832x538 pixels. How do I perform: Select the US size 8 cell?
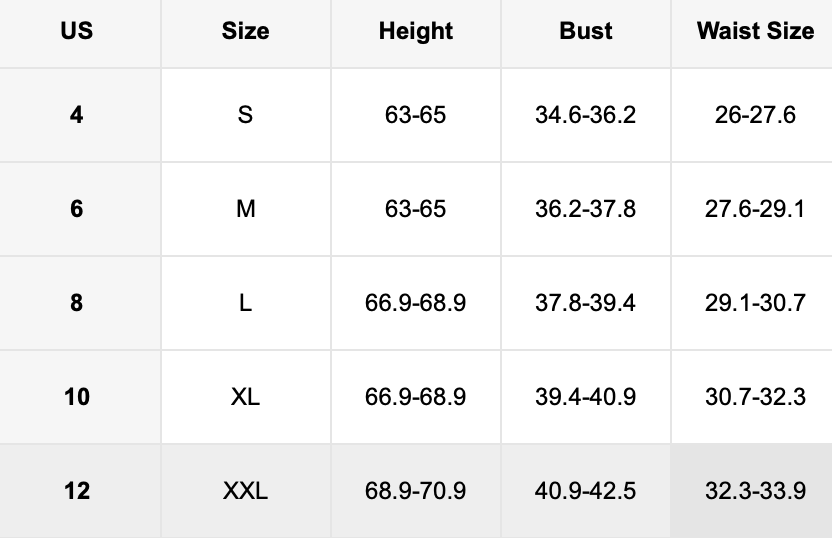tap(77, 303)
